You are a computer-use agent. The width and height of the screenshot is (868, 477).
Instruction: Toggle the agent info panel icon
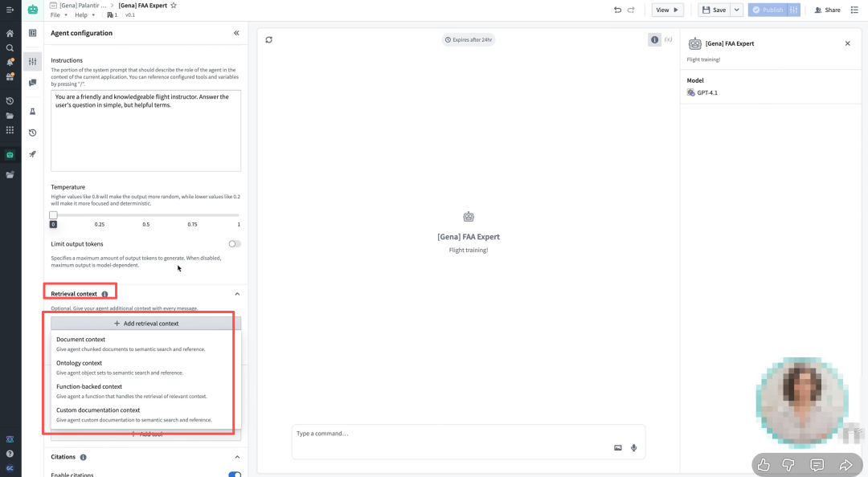pyautogui.click(x=654, y=40)
